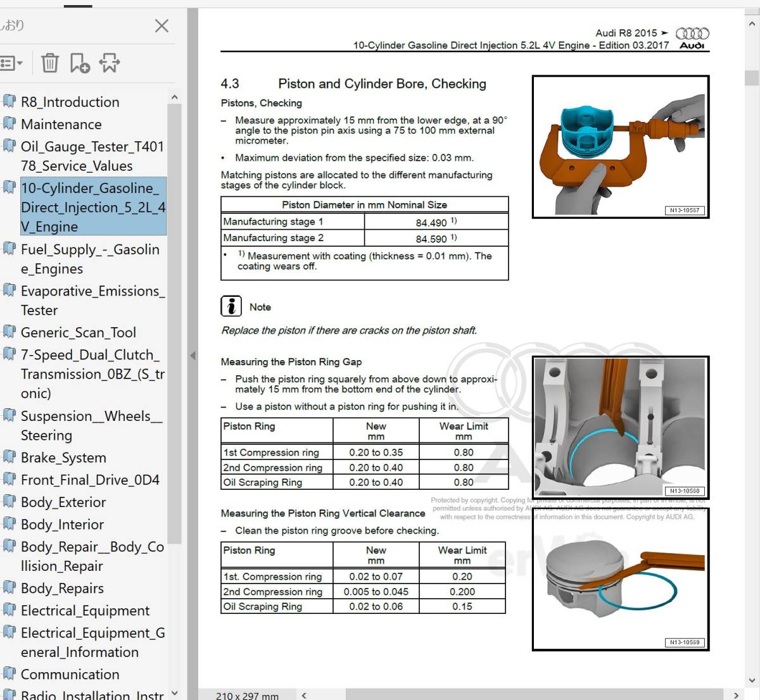Open Communication bookmark
760x700 pixels.
pyautogui.click(x=70, y=674)
